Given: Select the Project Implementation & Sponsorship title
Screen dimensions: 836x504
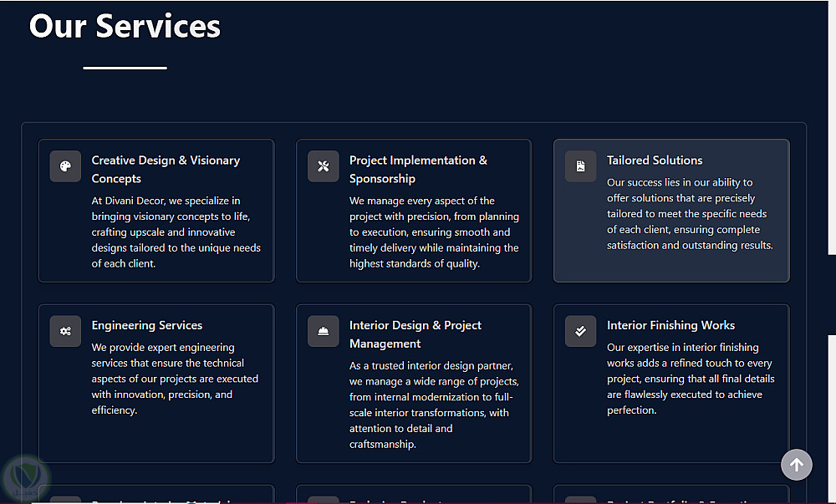Looking at the screenshot, I should [418, 169].
